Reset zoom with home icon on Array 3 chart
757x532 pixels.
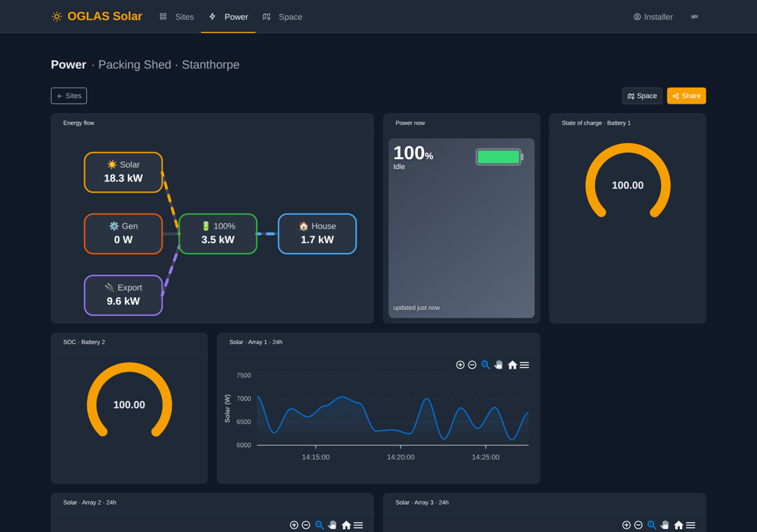coord(678,525)
